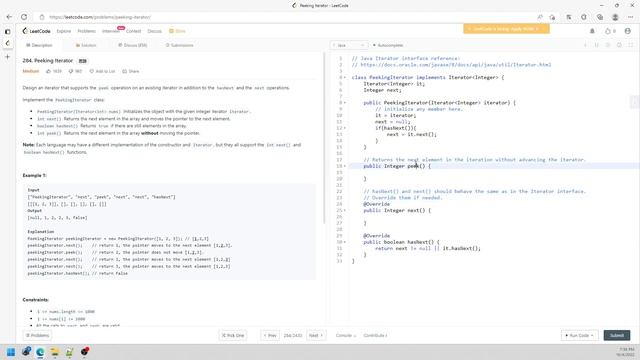The width and height of the screenshot is (640, 360).
Task: Go back with browser back arrow
Action: click(9, 17)
